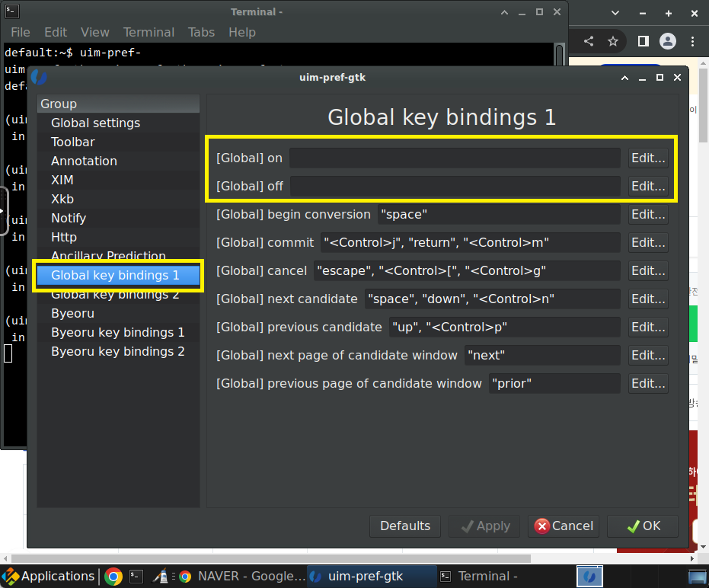Edit the begin conversion binding
Viewport: 709px width, 588px height.
pyautogui.click(x=648, y=214)
